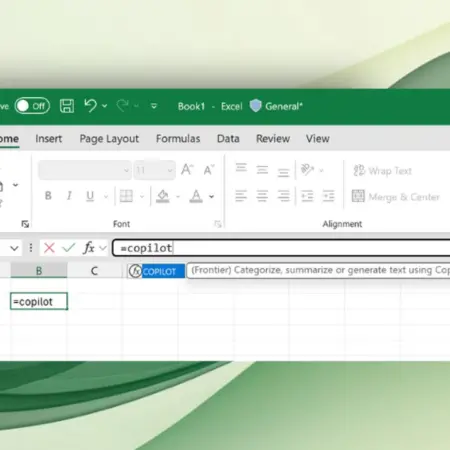Click the General sensitivity shield icon
The width and height of the screenshot is (450, 450).
click(x=256, y=106)
